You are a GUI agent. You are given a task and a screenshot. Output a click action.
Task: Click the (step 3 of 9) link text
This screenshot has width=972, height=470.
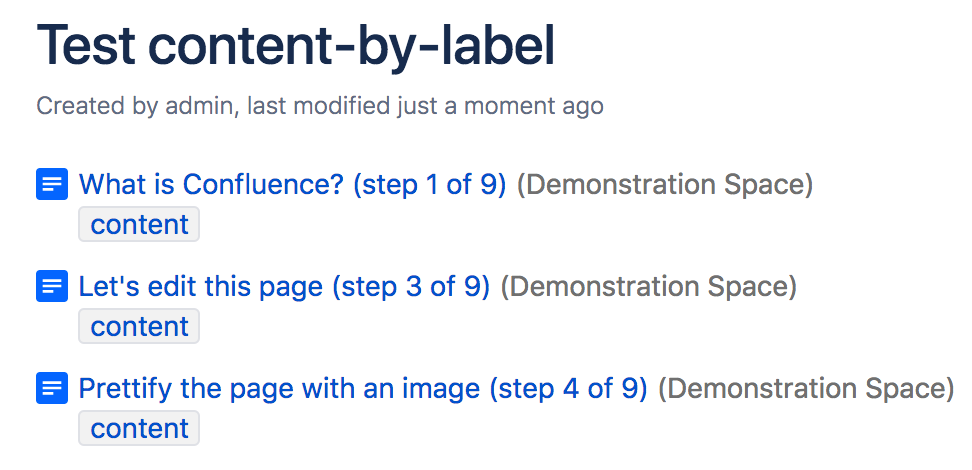(x=411, y=286)
